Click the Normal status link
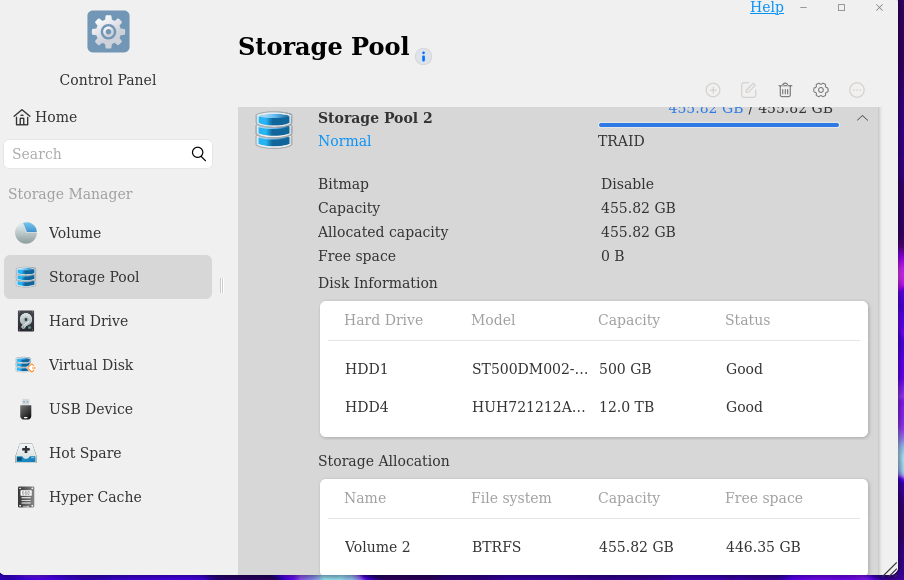The height and width of the screenshot is (580, 904). [344, 141]
